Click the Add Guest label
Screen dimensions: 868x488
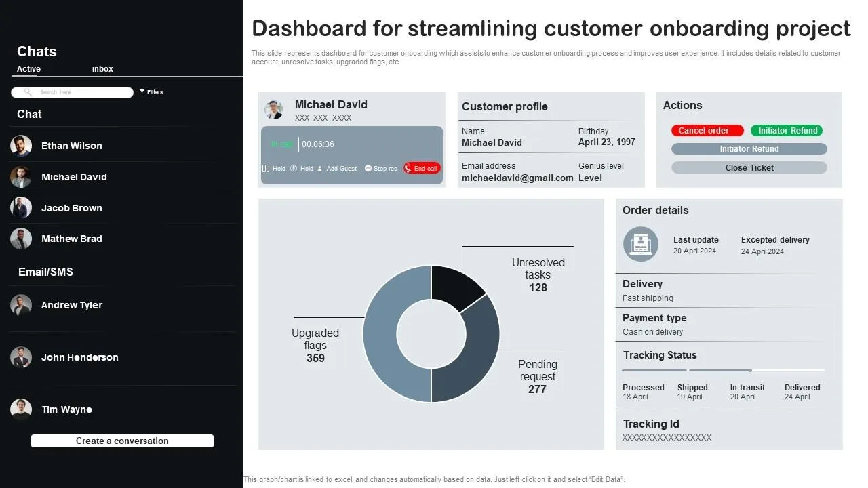[342, 169]
